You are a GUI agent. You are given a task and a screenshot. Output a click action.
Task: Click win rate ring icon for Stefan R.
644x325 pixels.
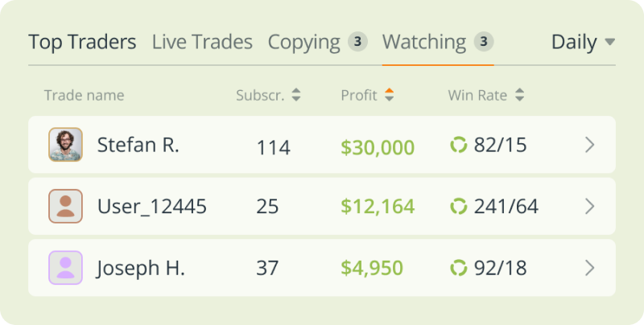pos(458,145)
